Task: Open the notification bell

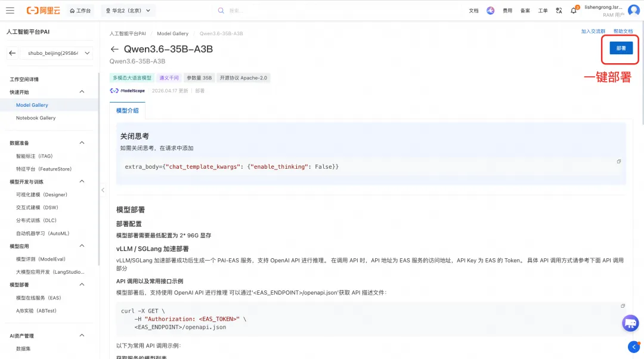Action: 574,11
